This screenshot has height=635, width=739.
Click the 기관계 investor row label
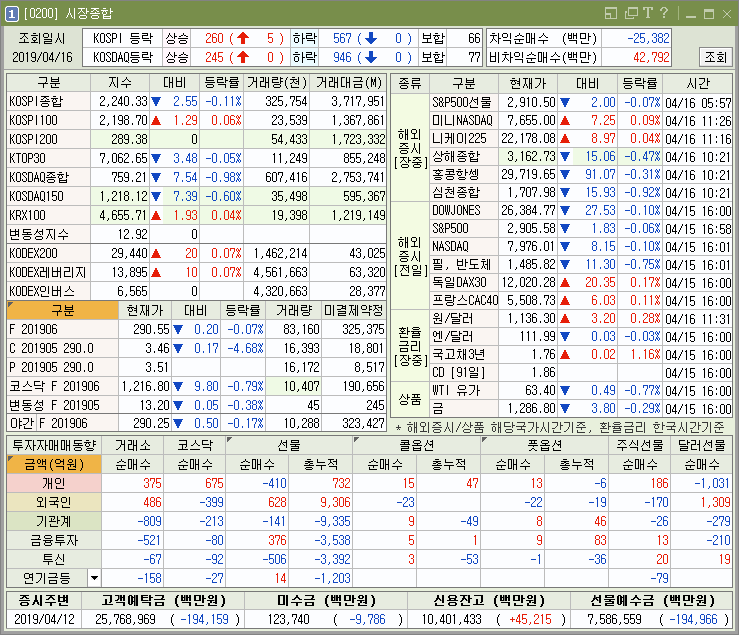click(x=54, y=521)
